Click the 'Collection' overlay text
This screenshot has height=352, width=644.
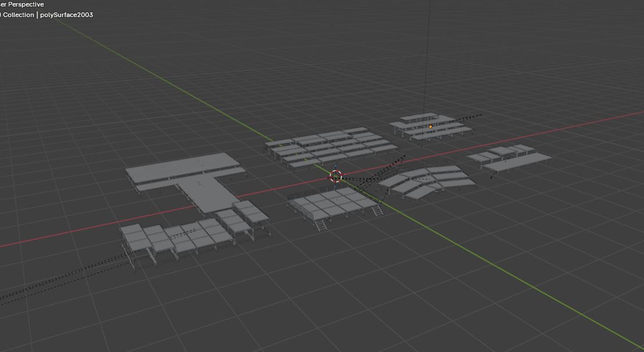pos(18,15)
